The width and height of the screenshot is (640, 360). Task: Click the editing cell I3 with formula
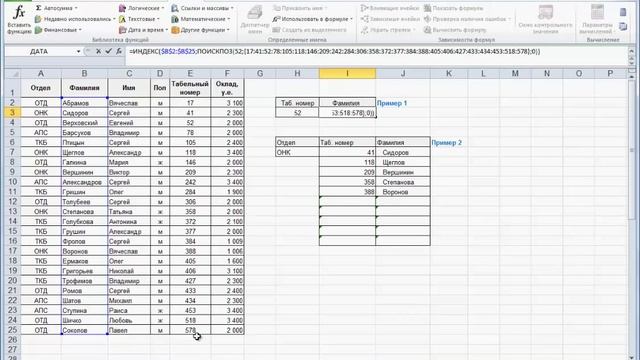(347, 113)
